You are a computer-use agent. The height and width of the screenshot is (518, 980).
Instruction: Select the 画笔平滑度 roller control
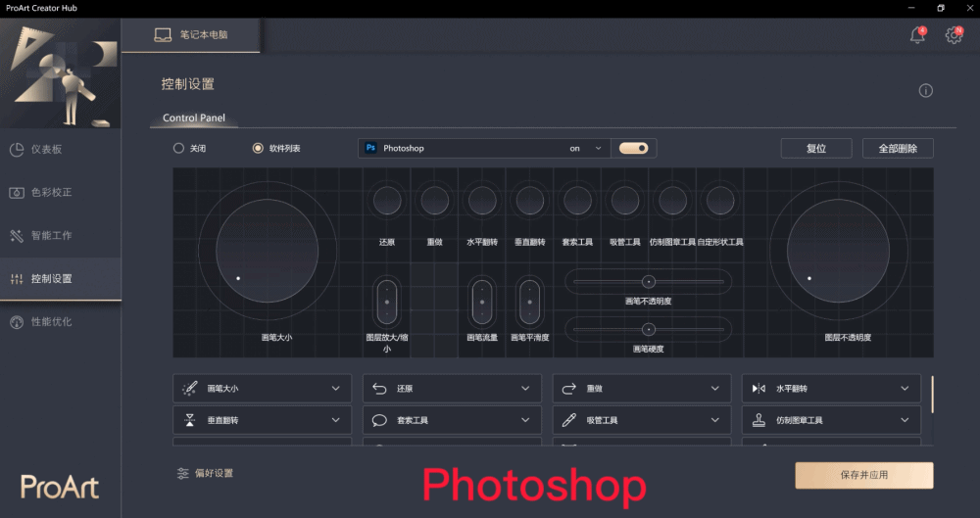click(x=529, y=302)
